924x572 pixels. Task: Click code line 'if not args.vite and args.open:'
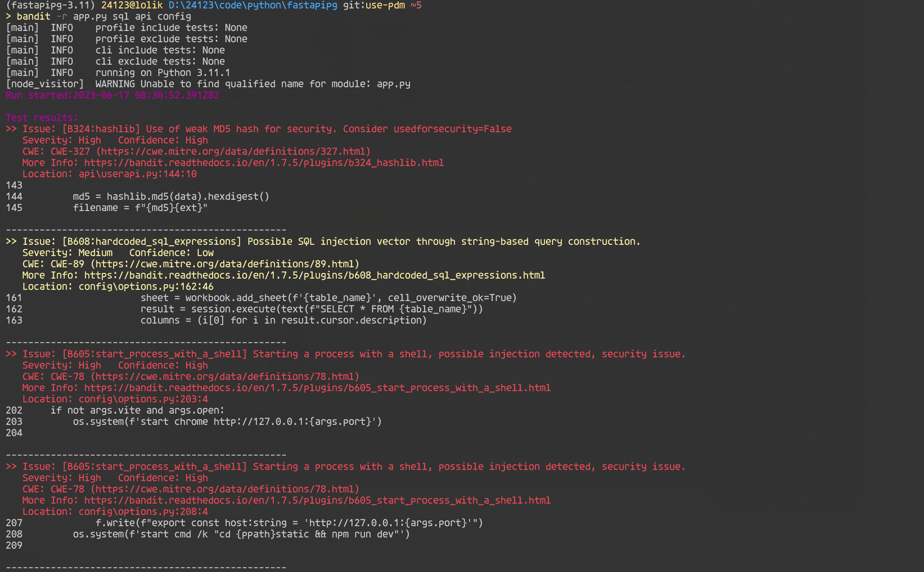coord(137,410)
